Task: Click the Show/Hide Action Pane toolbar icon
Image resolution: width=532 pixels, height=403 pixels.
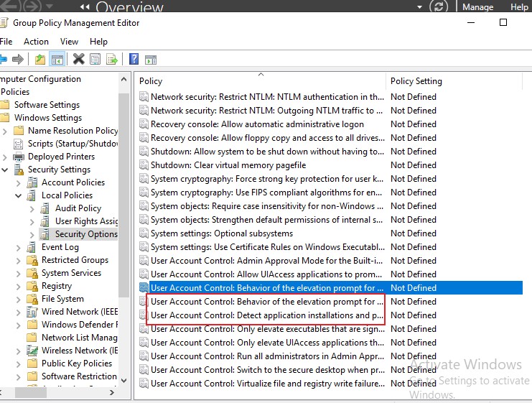Action: pos(151,60)
